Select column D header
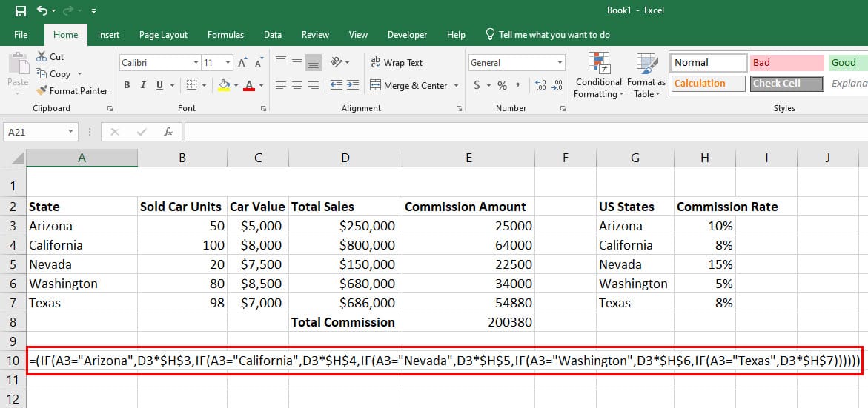This screenshot has width=868, height=408. click(x=345, y=158)
